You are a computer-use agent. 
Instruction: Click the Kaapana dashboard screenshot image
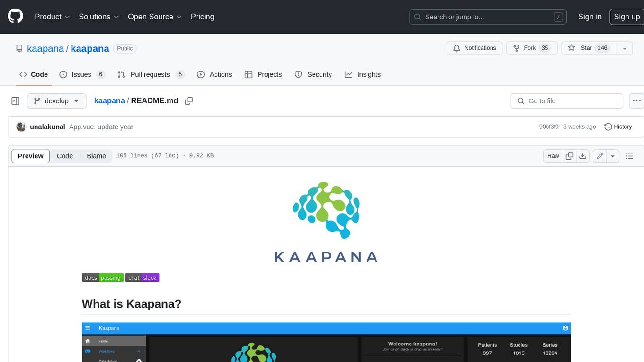tap(326, 342)
